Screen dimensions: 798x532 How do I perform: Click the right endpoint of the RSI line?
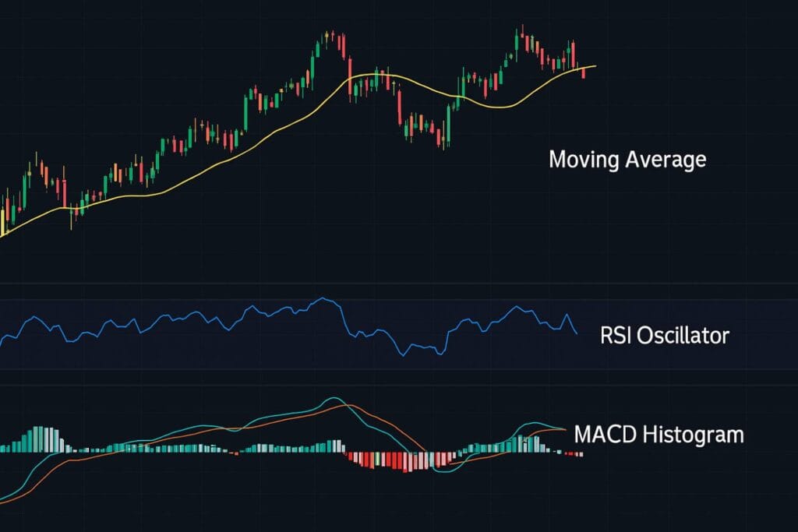(577, 333)
